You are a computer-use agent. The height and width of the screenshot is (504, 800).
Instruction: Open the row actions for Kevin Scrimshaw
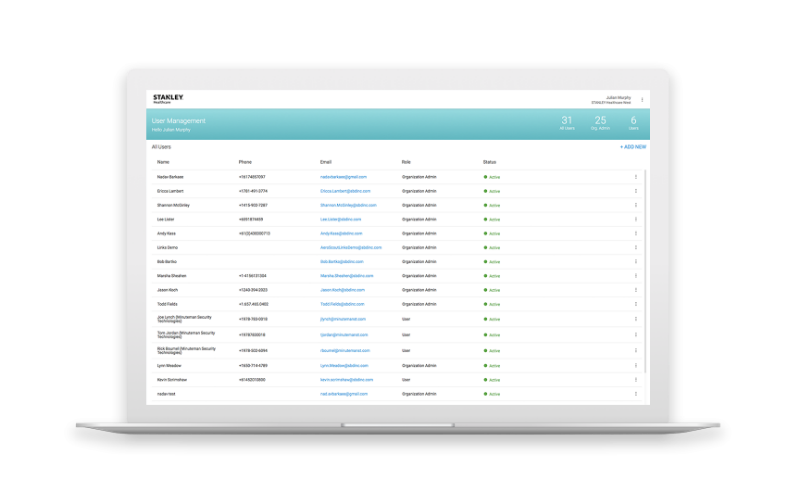pos(635,380)
